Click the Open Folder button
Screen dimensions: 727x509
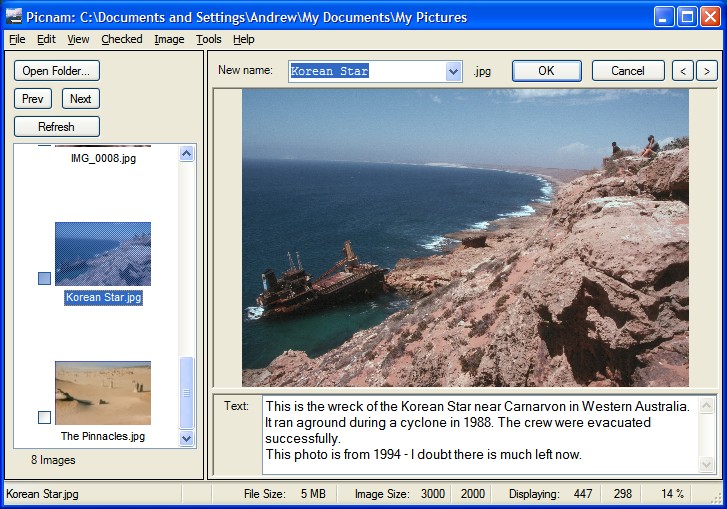tap(56, 71)
